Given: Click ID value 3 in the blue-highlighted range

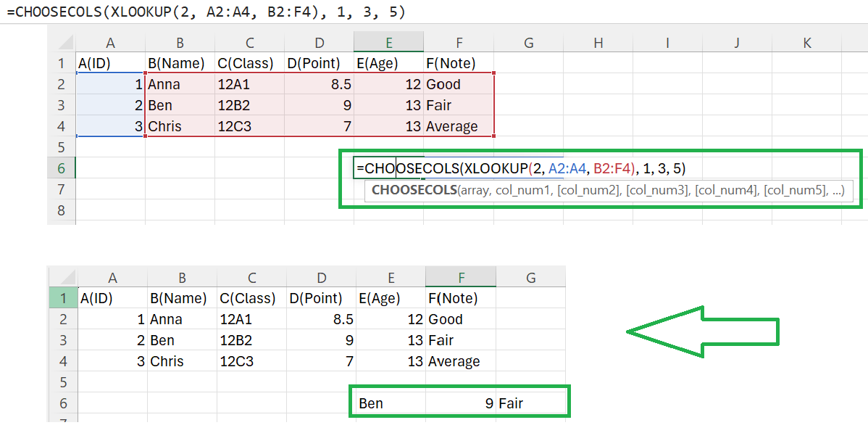Looking at the screenshot, I should (138, 127).
